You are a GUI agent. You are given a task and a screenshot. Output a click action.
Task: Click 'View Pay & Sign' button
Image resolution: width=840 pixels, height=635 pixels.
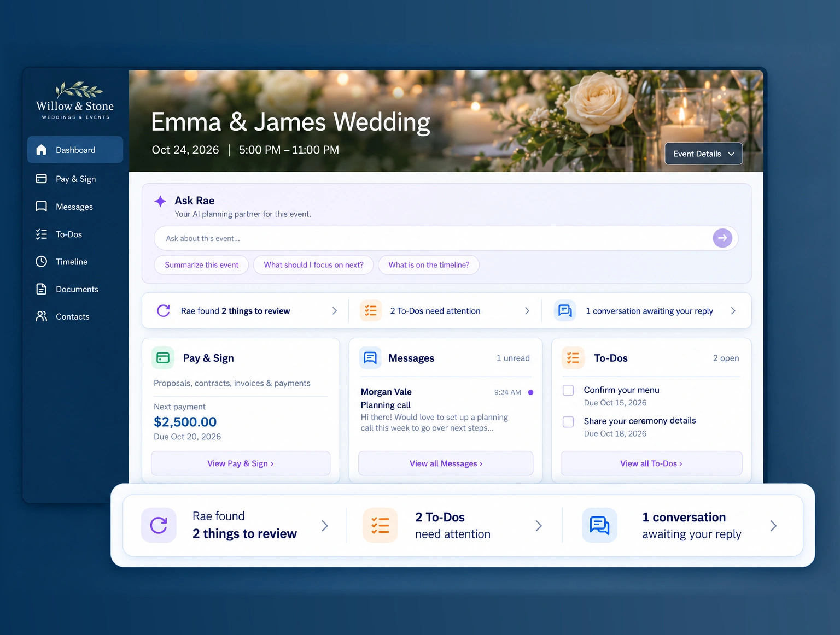pos(241,463)
